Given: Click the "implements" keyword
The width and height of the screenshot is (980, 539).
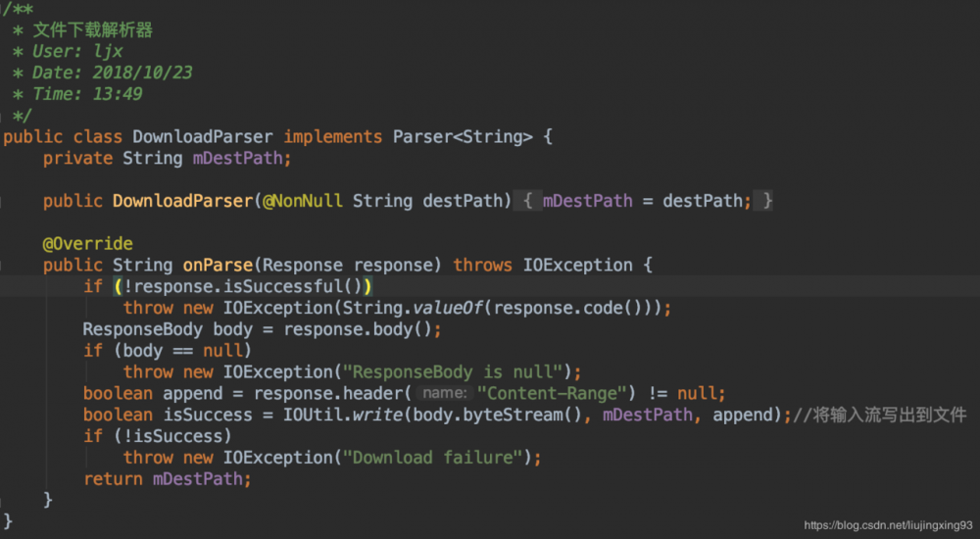Looking at the screenshot, I should point(333,137).
